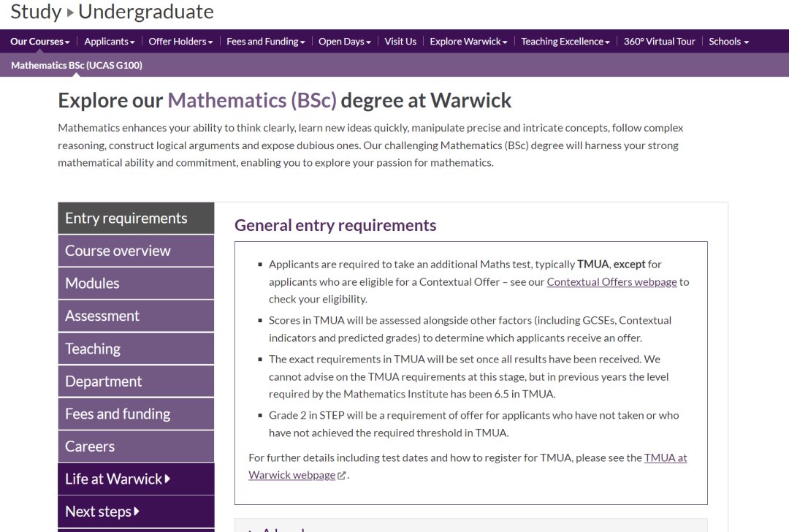Switch to the Assessment tab
This screenshot has width=789, height=532.
point(136,316)
